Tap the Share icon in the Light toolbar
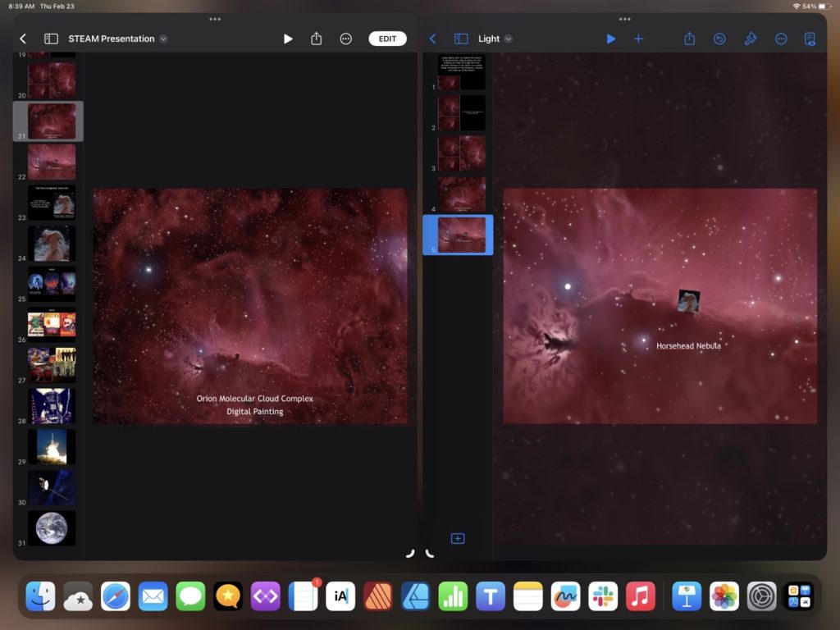Screen dimensions: 840x630 pos(689,38)
